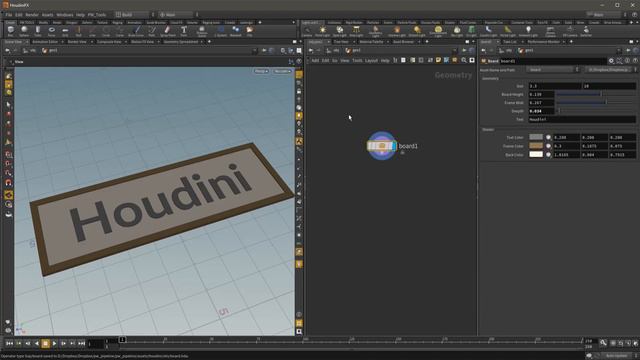This screenshot has height=360, width=640.
Task: Select the Tube shelf tool
Action: [38, 31]
